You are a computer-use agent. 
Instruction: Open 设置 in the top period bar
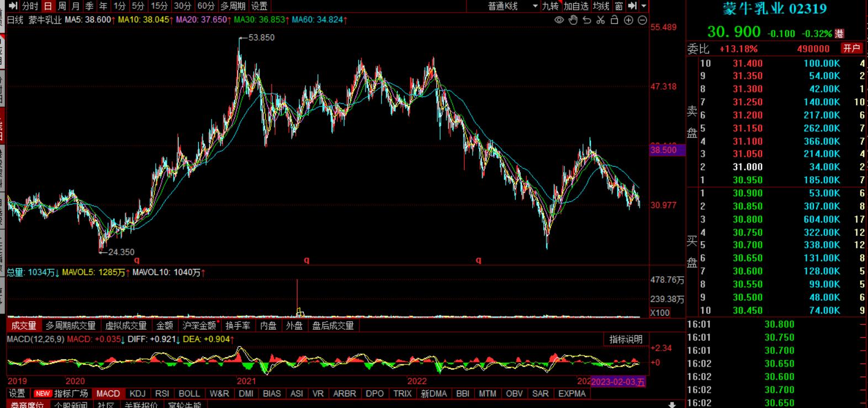click(259, 6)
